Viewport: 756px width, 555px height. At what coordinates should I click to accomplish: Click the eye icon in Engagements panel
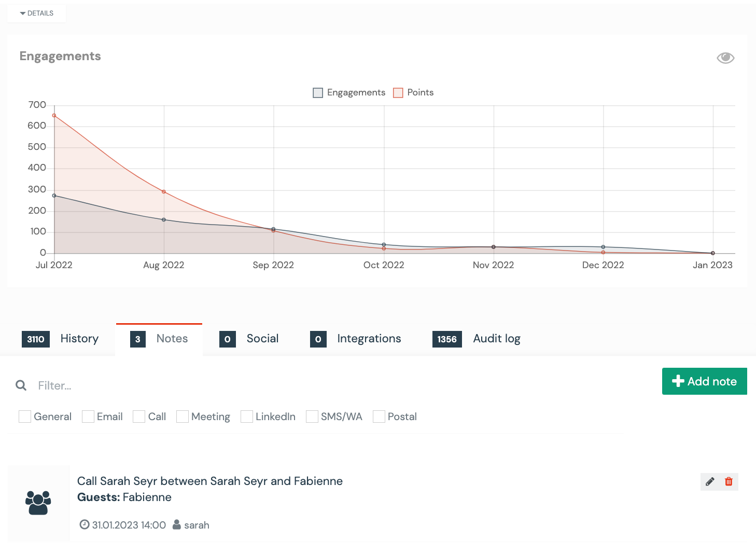point(725,58)
